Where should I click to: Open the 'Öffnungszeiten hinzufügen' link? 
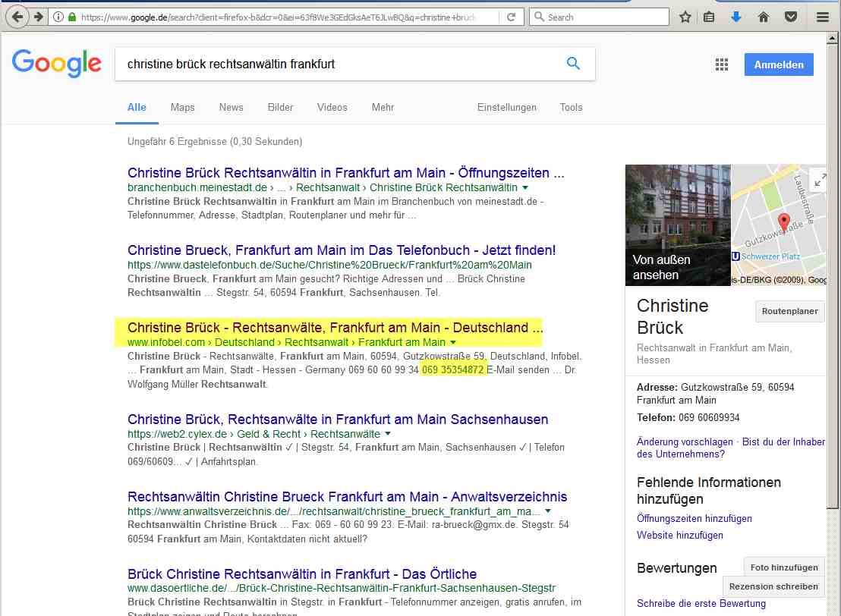[x=694, y=518]
